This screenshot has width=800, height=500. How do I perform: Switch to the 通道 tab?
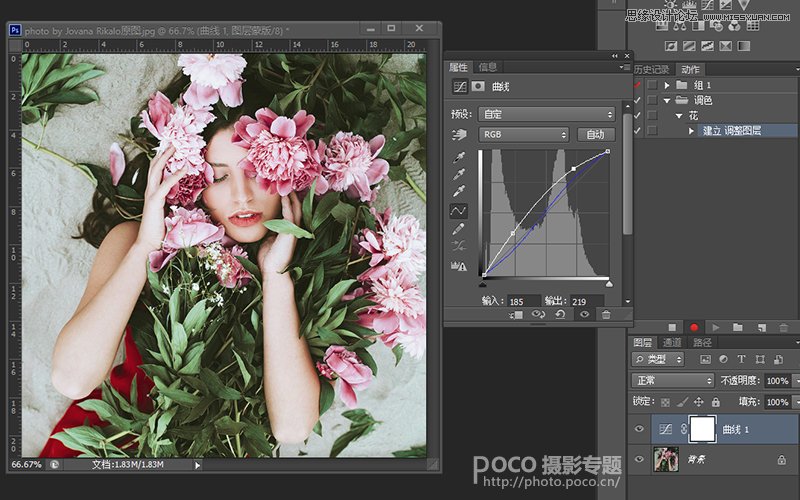tap(672, 342)
